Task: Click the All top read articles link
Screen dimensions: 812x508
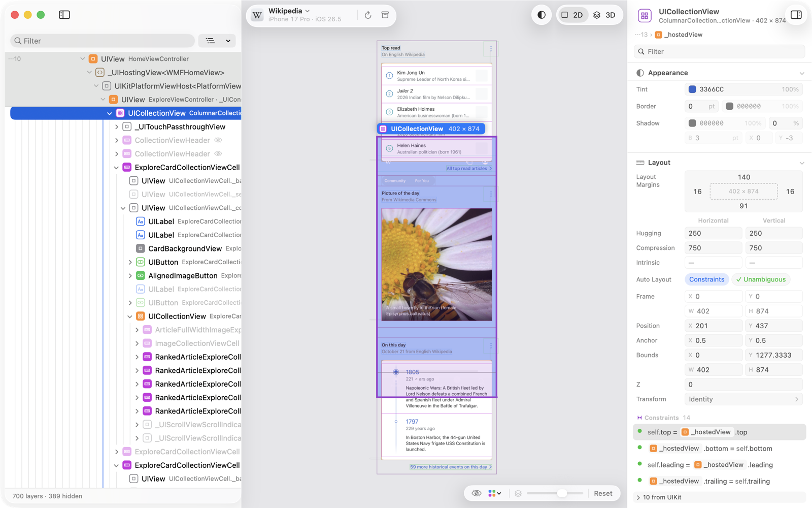Action: pyautogui.click(x=469, y=169)
